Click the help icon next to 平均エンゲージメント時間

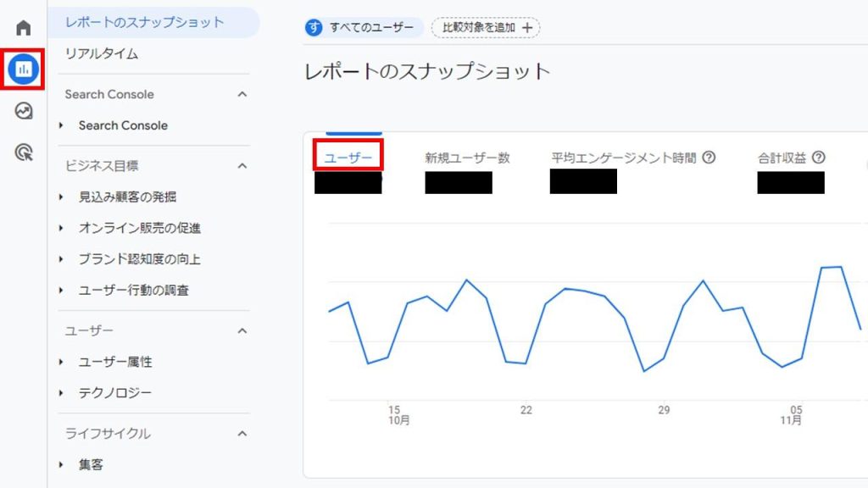[x=709, y=157]
